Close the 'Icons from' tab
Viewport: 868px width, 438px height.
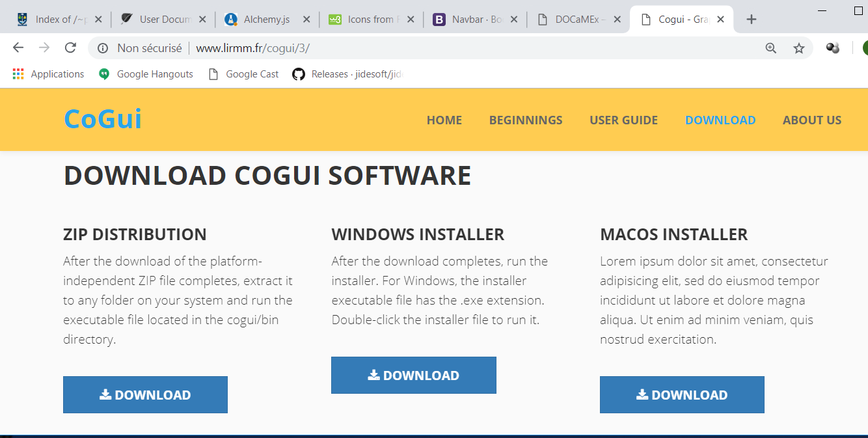[409, 20]
